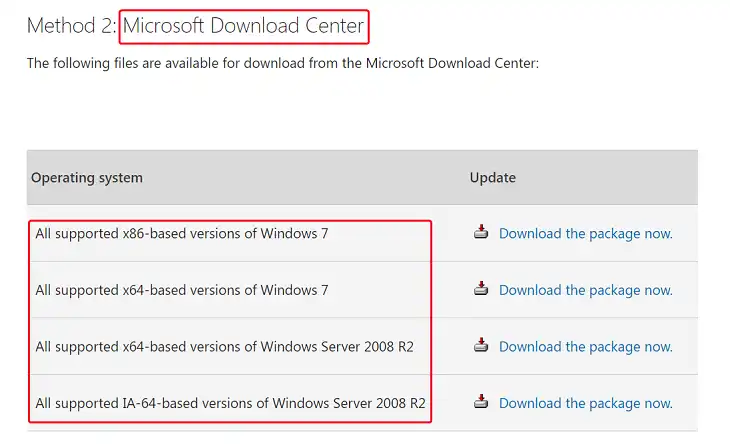
Task: Open download link for x64-based Windows 7 package
Action: point(586,290)
